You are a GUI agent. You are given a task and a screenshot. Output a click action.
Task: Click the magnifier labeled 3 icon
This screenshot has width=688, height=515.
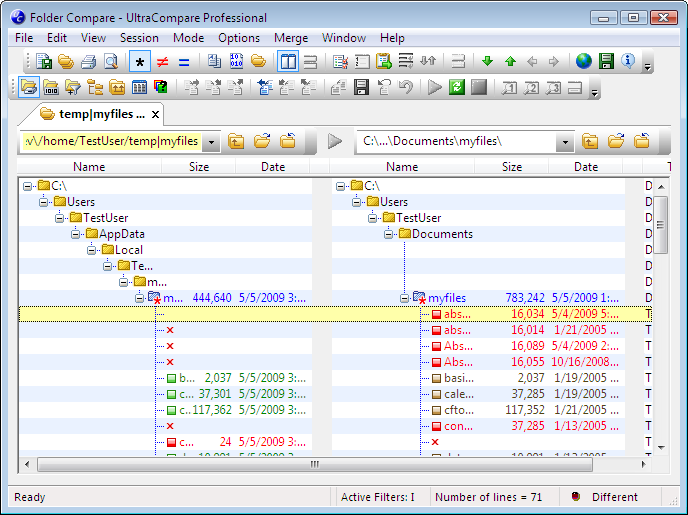tap(553, 87)
